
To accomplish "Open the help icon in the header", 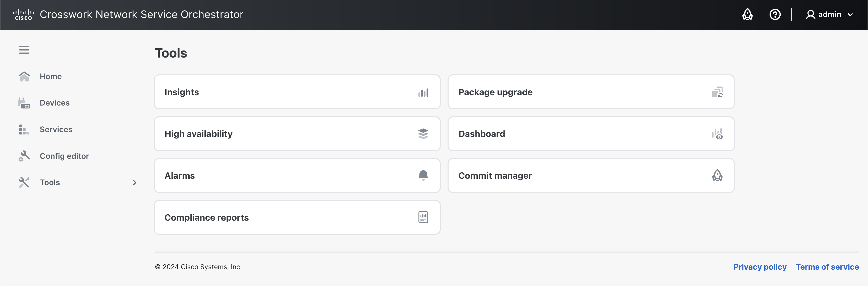I will (775, 15).
